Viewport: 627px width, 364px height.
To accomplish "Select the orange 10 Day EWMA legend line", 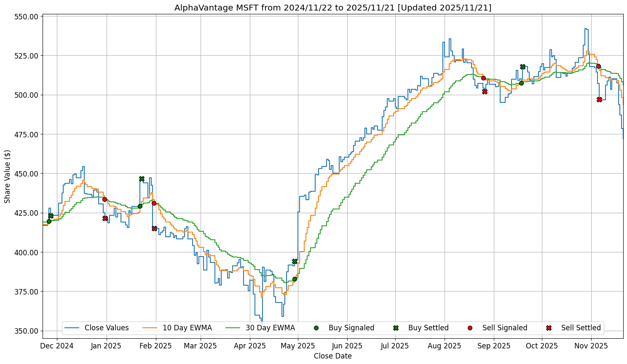I will 151,328.
